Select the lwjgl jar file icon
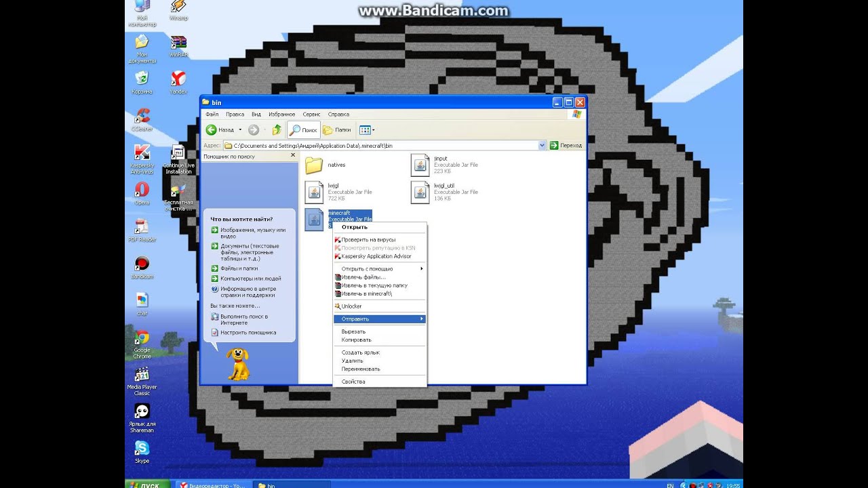The width and height of the screenshot is (868, 488). [314, 192]
